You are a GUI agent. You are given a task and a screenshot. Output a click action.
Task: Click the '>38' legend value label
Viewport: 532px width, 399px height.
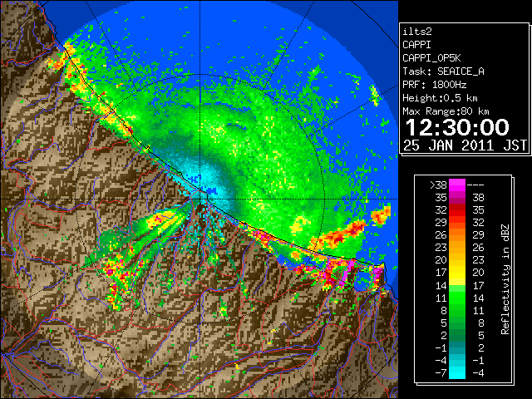point(438,185)
